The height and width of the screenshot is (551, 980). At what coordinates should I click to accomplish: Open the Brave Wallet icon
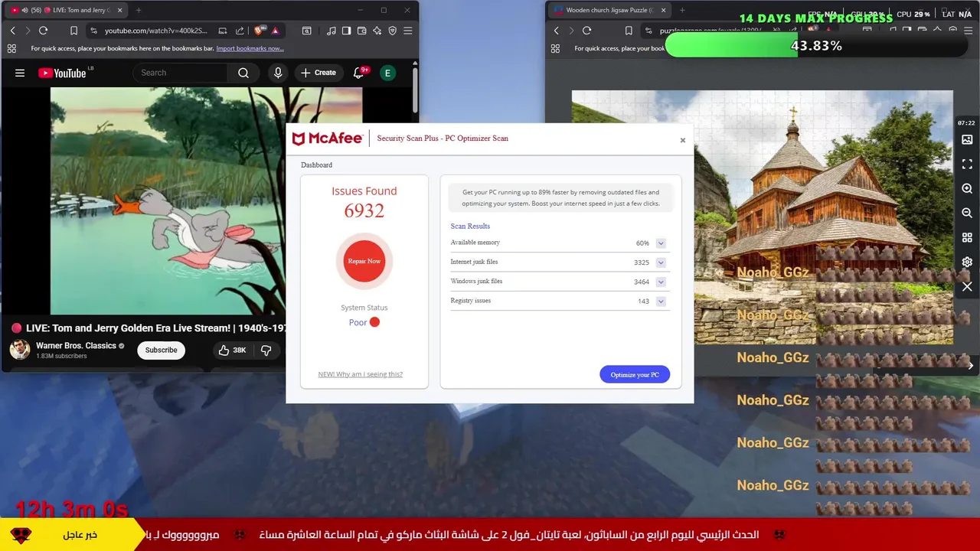361,31
